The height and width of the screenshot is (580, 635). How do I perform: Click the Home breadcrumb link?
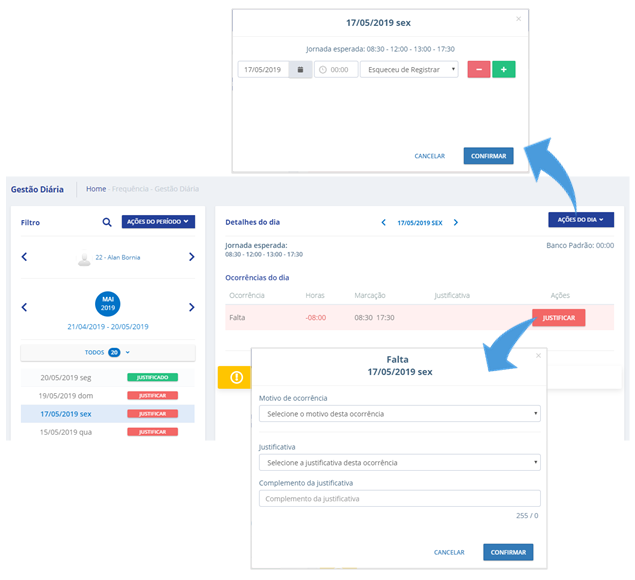click(x=96, y=188)
